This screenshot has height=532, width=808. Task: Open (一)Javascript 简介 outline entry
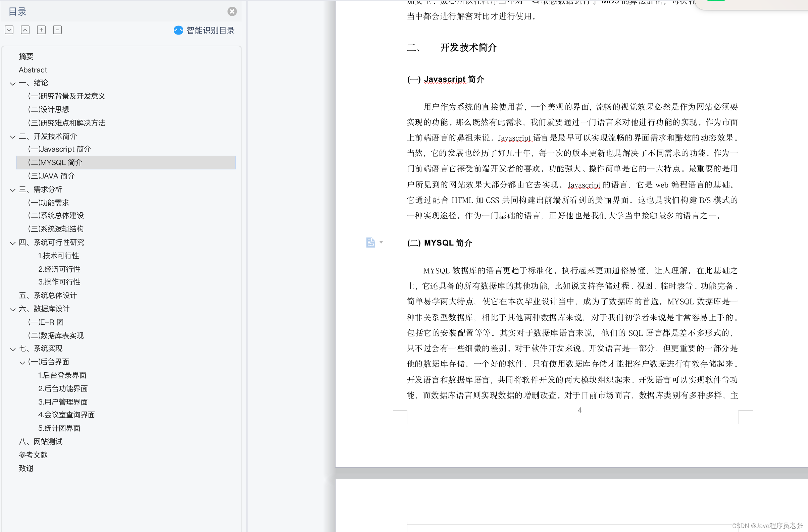tap(59, 149)
